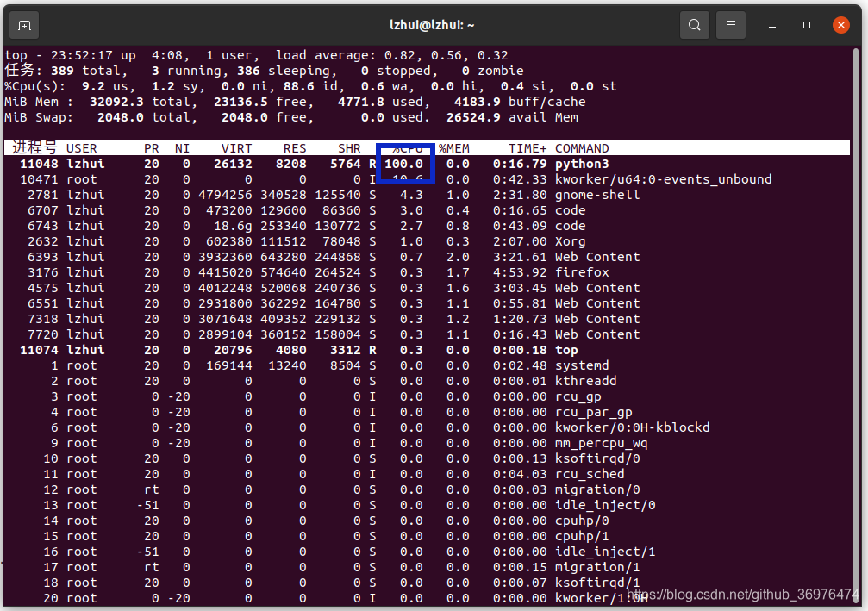Click PID 6393 Web Content row
This screenshot has width=868, height=611.
pos(427,257)
